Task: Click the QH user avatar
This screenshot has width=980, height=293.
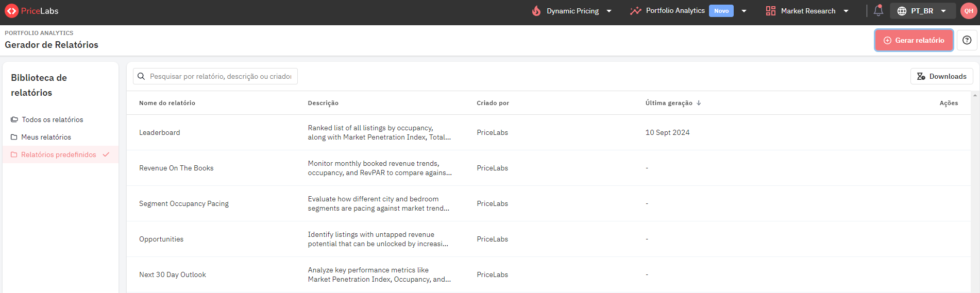Action: [x=969, y=11]
